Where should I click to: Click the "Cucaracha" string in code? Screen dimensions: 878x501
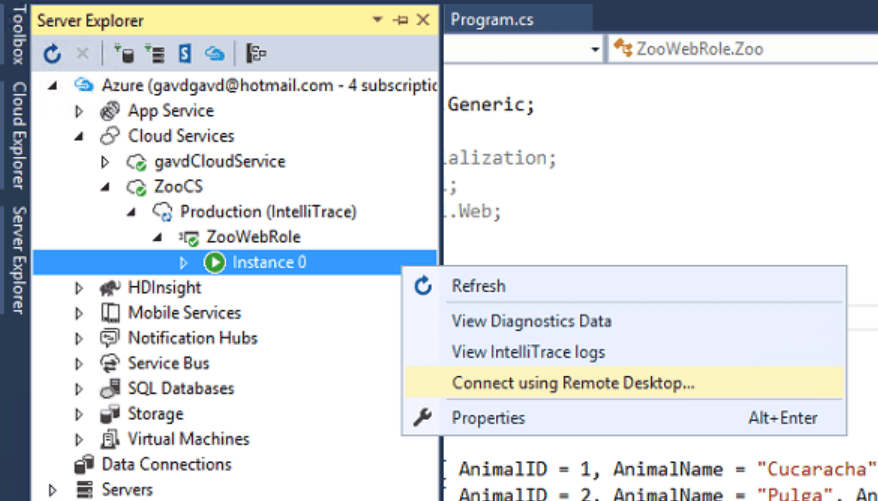816,469
